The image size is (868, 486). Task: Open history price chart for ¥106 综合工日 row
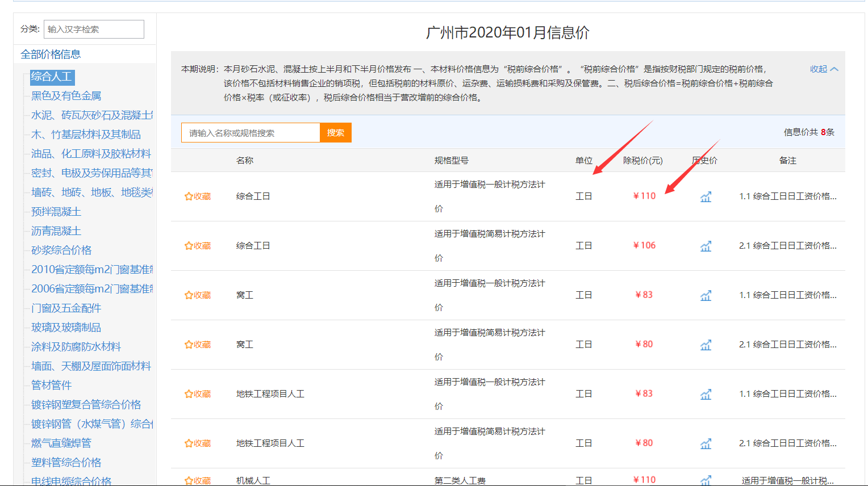706,246
